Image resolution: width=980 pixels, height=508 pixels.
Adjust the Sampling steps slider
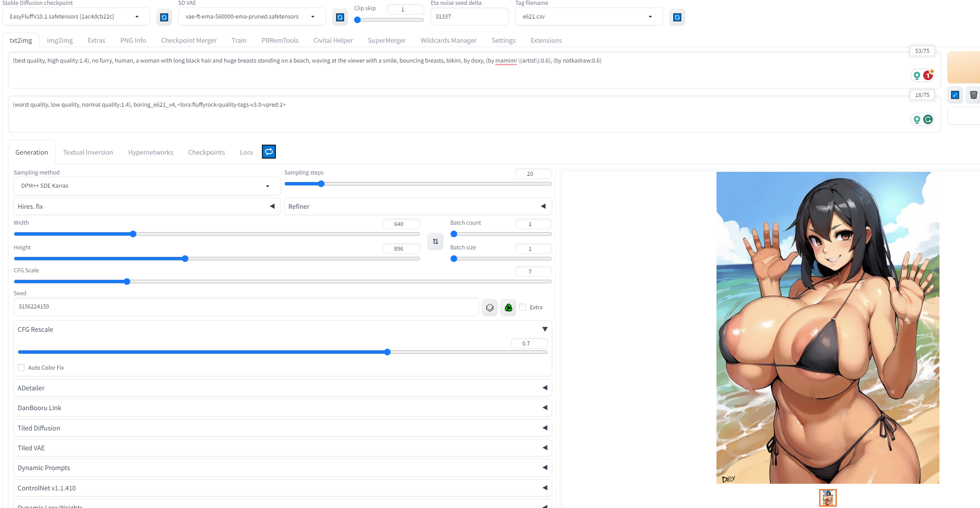point(418,184)
